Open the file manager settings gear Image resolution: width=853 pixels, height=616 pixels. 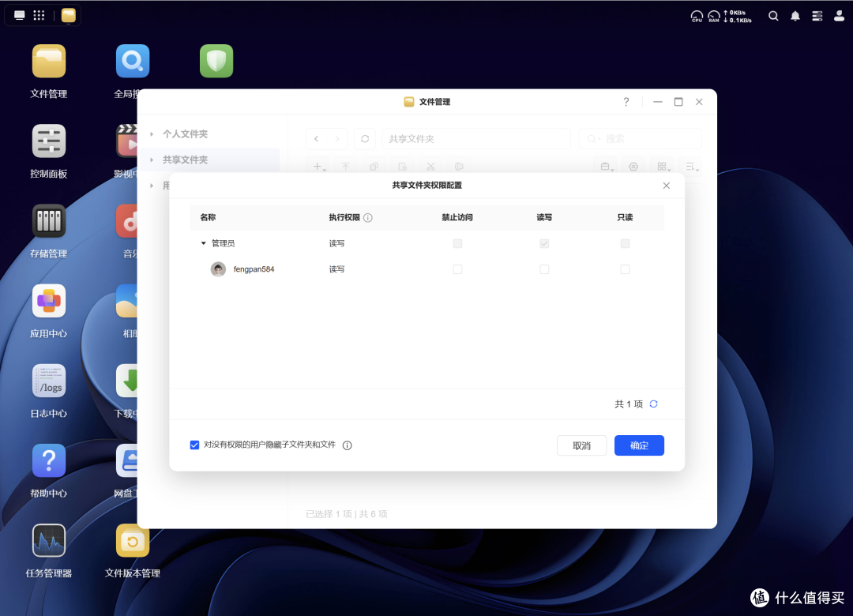tap(633, 167)
